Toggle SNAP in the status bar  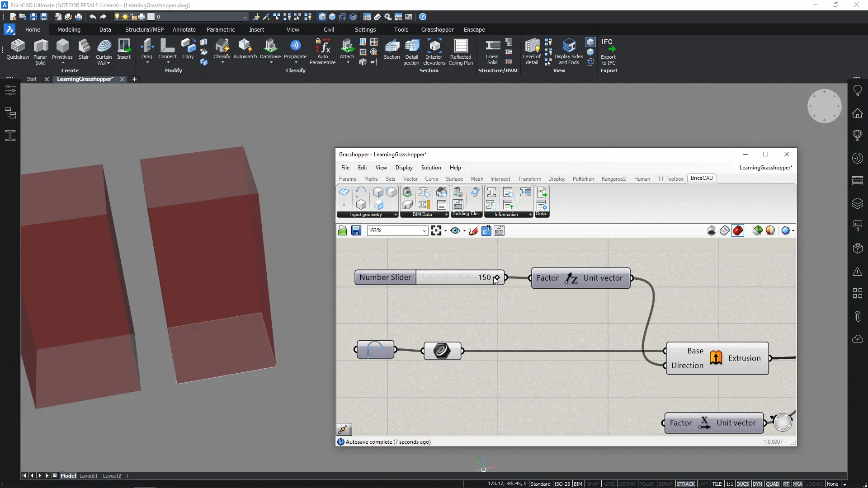click(x=593, y=484)
